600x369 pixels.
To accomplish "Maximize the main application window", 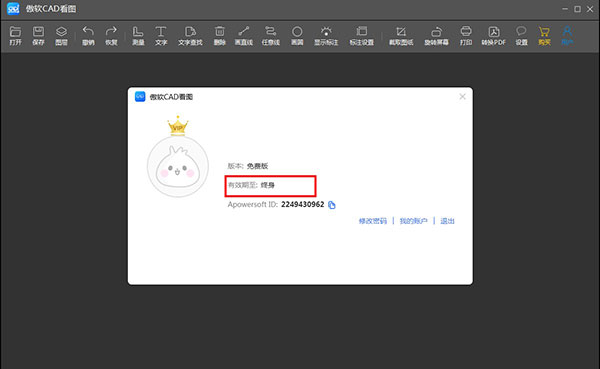I will [577, 9].
